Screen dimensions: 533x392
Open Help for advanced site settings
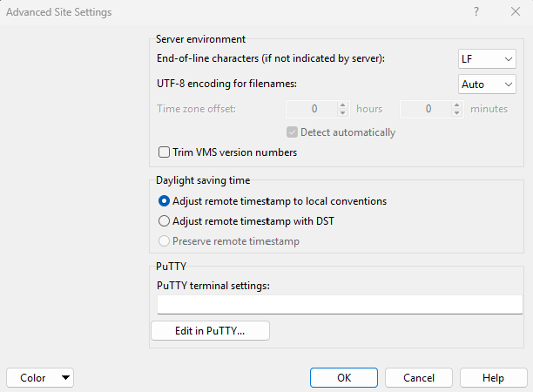493,377
